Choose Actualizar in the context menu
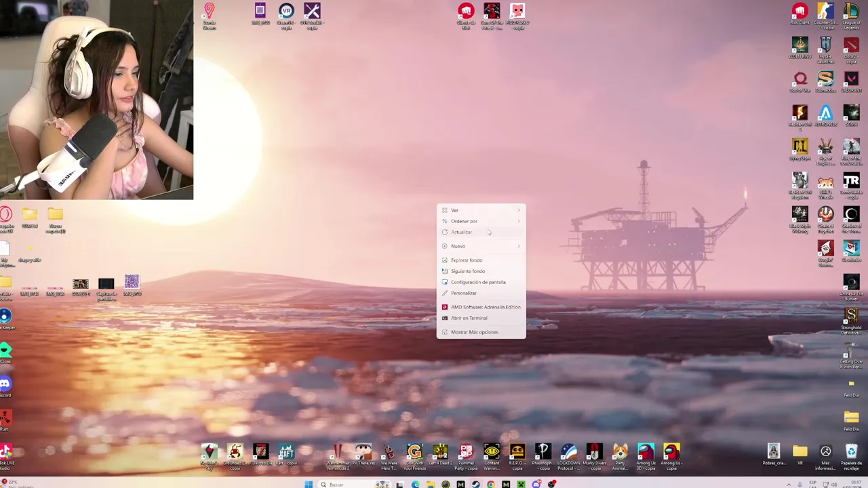Screen dimensions: 868x488 click(x=481, y=232)
